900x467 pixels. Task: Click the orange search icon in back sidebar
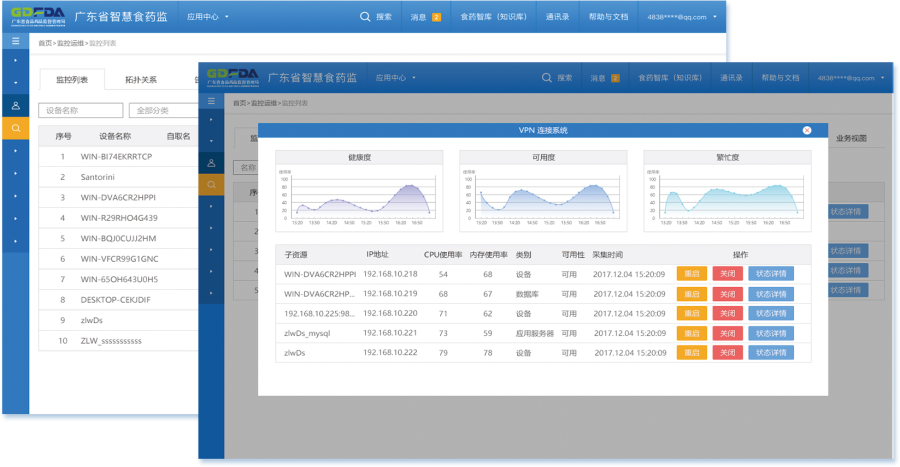pos(15,128)
